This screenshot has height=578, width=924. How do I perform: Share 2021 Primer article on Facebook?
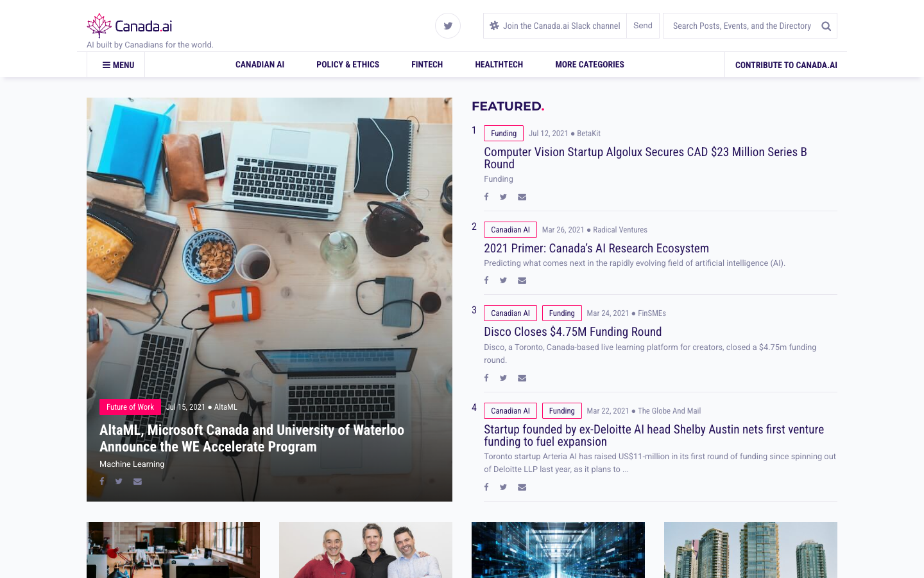[x=486, y=281]
